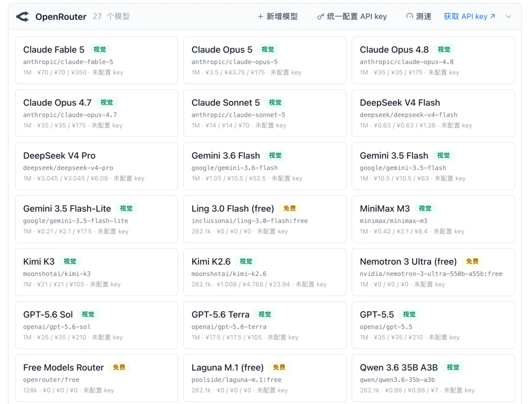This screenshot has width=532, height=404.
Task: Click the 视觉 badge on Claude Fable 5
Action: pos(100,50)
